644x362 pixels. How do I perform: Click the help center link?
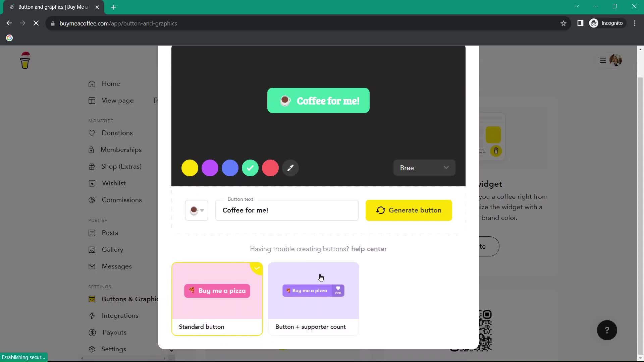pos(368,248)
